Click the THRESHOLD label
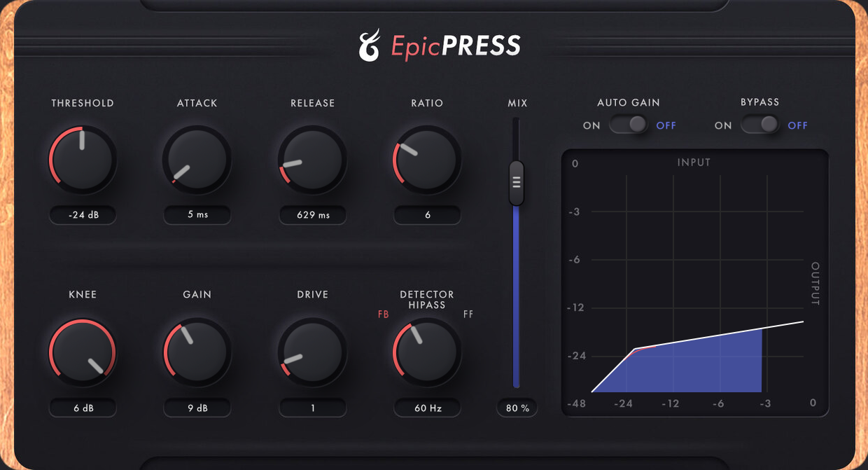868x470 pixels. (83, 103)
